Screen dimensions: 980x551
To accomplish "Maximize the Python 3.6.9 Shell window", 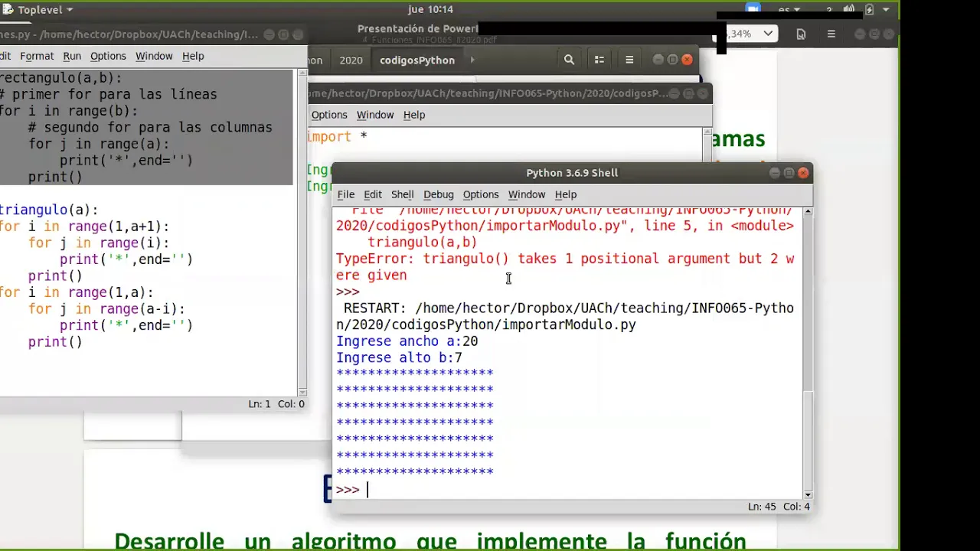I will pos(789,173).
